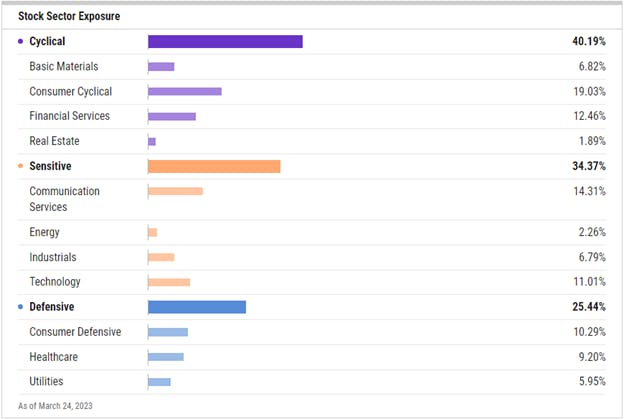This screenshot has width=624, height=419.
Task: Click the blue Defensive bullet dot
Action: pos(21,307)
